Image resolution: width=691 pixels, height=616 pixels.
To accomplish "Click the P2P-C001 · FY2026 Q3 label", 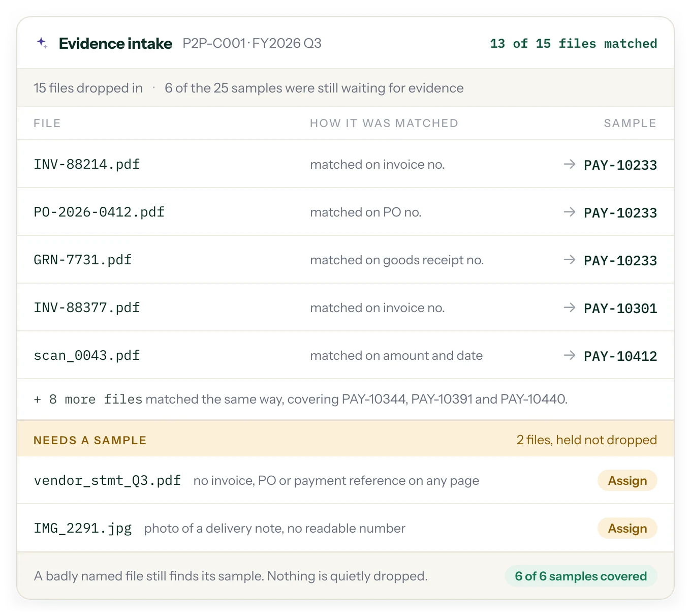I will pyautogui.click(x=252, y=43).
